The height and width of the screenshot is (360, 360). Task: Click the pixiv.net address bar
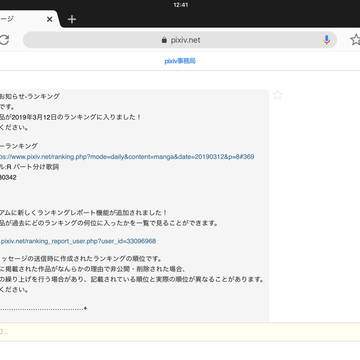180,40
